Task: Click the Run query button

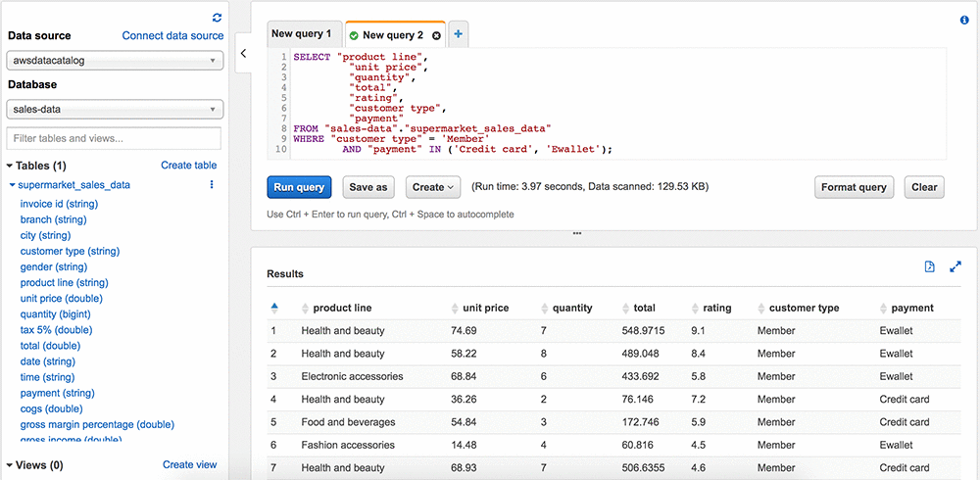Action: point(299,187)
